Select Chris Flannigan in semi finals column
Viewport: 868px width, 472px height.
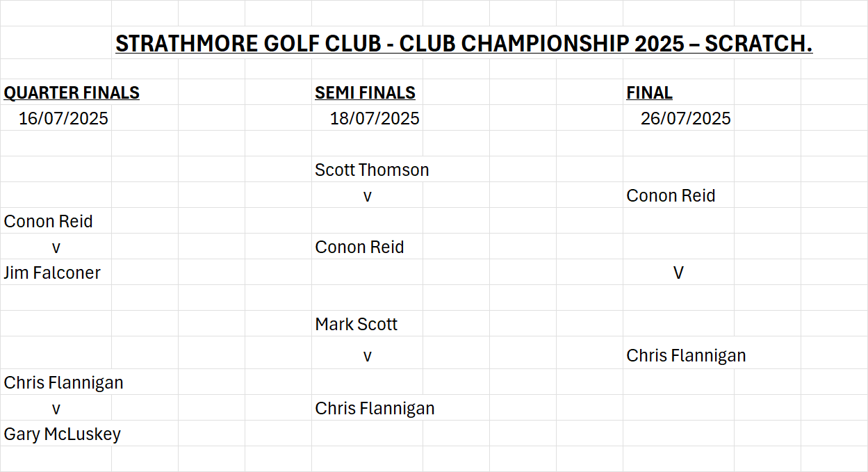point(375,408)
